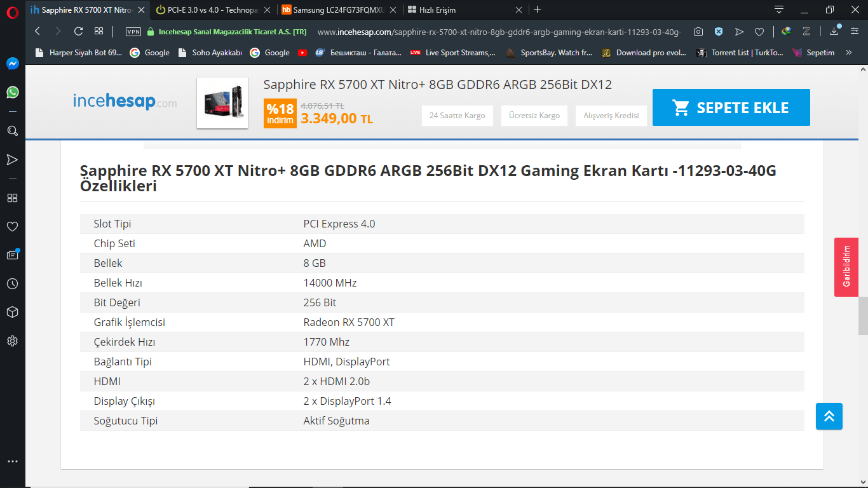The height and width of the screenshot is (488, 868).
Task: Open the Sepetim bookmark
Action: pos(814,53)
